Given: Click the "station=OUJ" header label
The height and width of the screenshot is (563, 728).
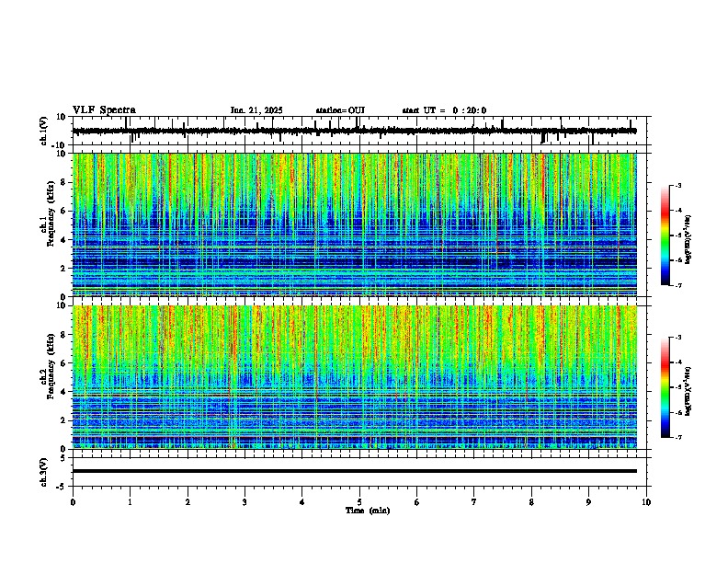Looking at the screenshot, I should click(x=340, y=110).
